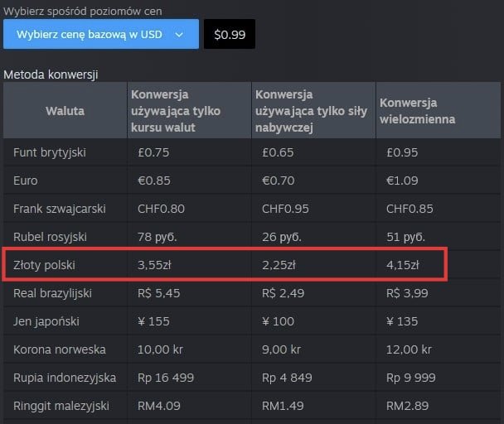
Task: Click the 'Metoda konwersji' section heading
Action: [51, 75]
